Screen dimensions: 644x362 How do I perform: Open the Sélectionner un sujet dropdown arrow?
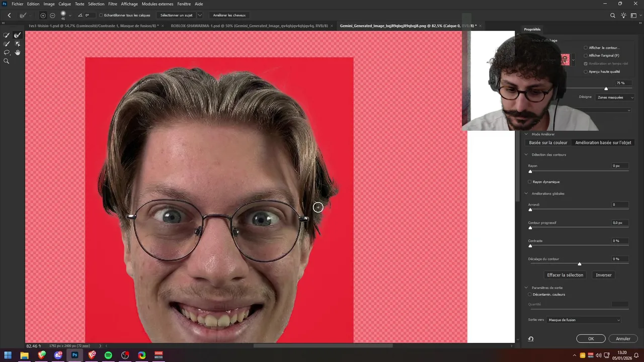point(200,16)
